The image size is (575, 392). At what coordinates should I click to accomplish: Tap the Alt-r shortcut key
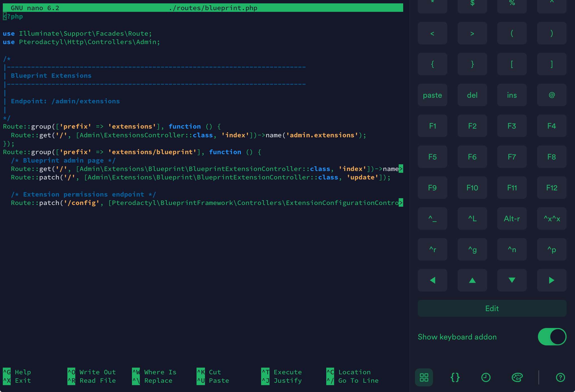(512, 218)
